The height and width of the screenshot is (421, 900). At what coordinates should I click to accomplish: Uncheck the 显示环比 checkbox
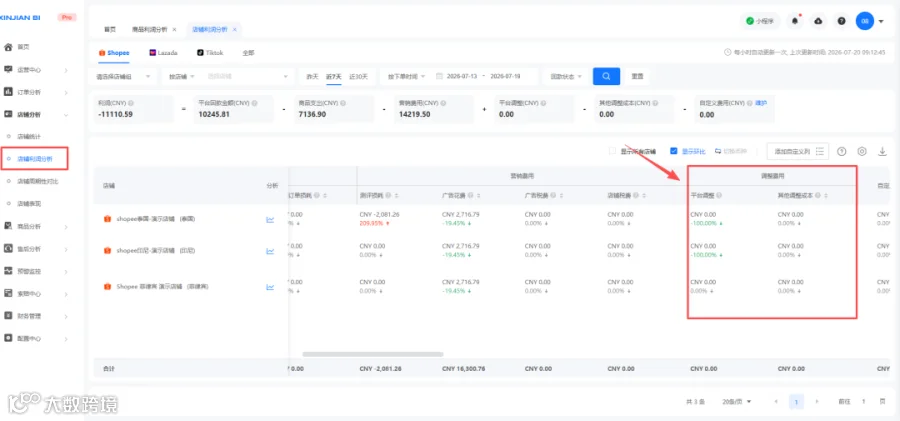point(674,151)
